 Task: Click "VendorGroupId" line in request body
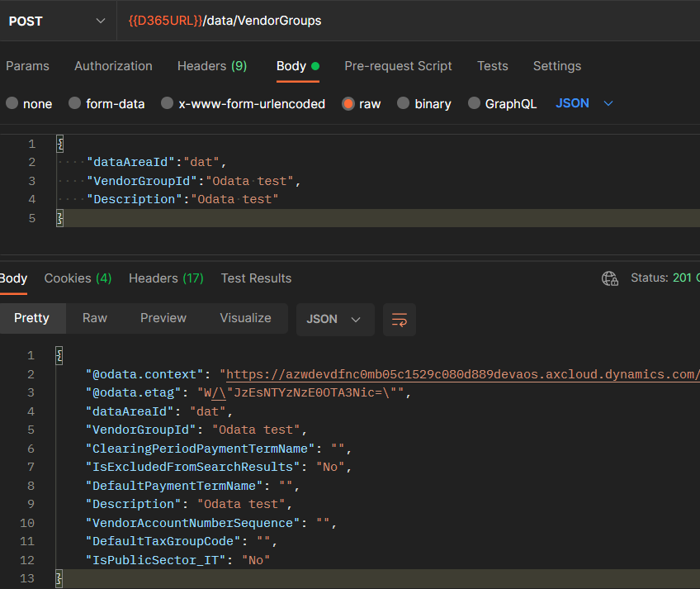(193, 181)
